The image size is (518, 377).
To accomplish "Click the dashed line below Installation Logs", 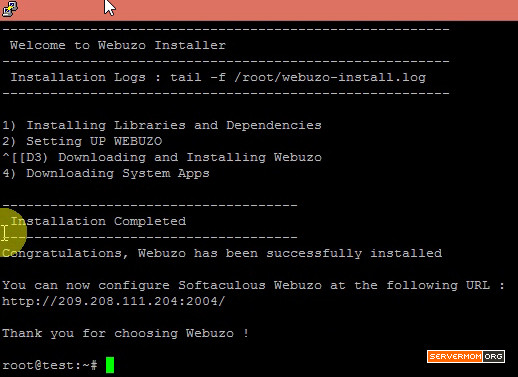I will tap(226, 94).
